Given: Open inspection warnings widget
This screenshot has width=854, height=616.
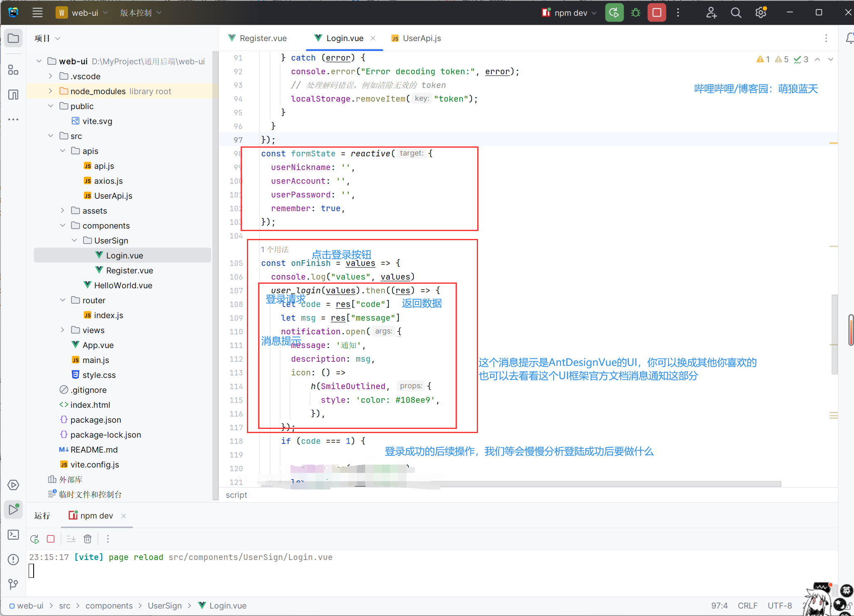Looking at the screenshot, I should pos(782,59).
